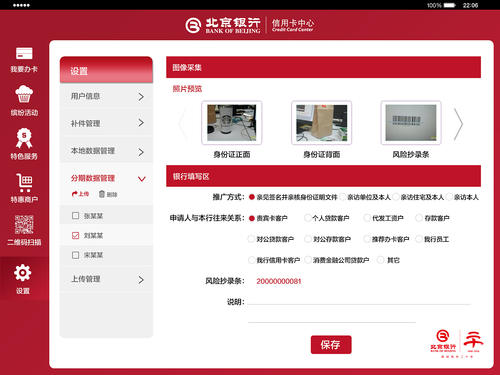Expand the 上传管理 row chevron
Viewport: 500px width, 375px height.
coord(141,280)
